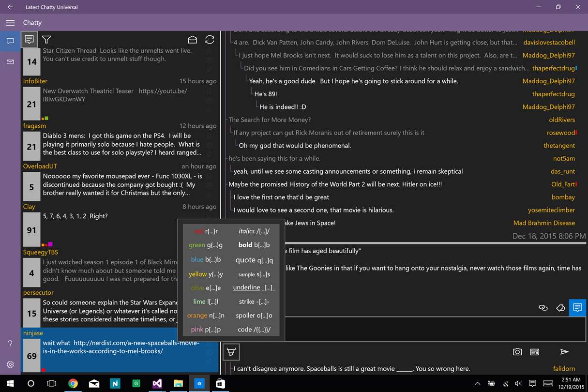Go back with the title bar arrow
This screenshot has width=588, height=392.
point(10,7)
